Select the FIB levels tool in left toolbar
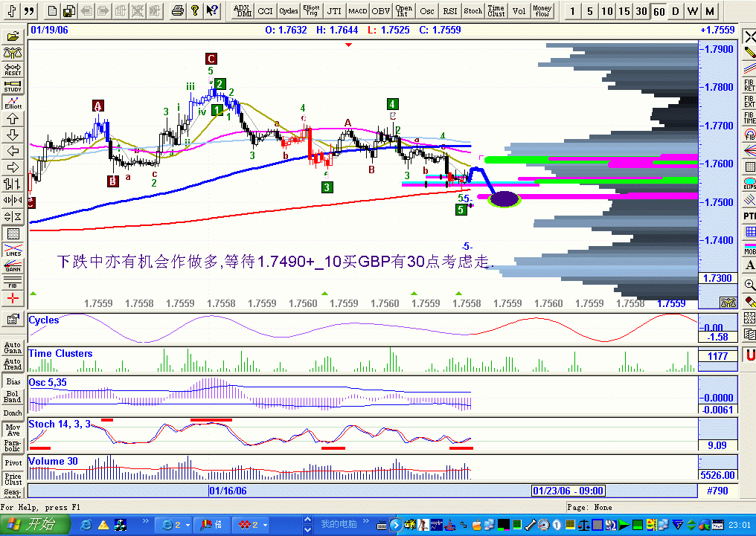The width and height of the screenshot is (756, 536). pyautogui.click(x=13, y=282)
